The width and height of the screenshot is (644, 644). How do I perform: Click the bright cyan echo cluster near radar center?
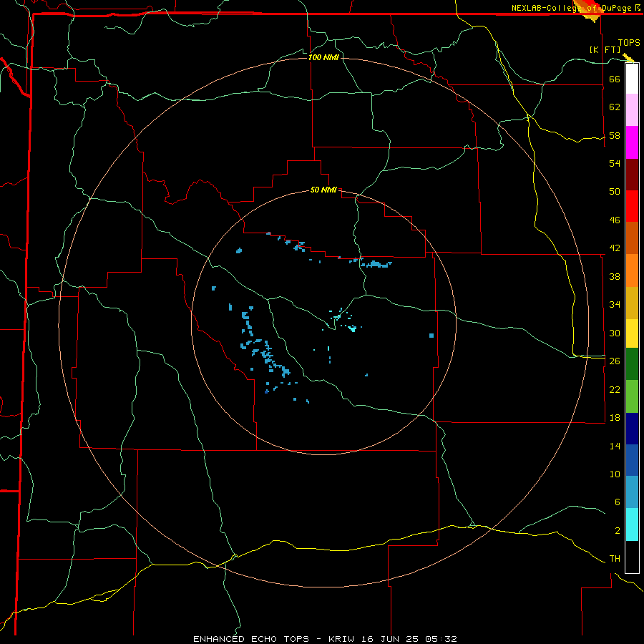(352, 328)
